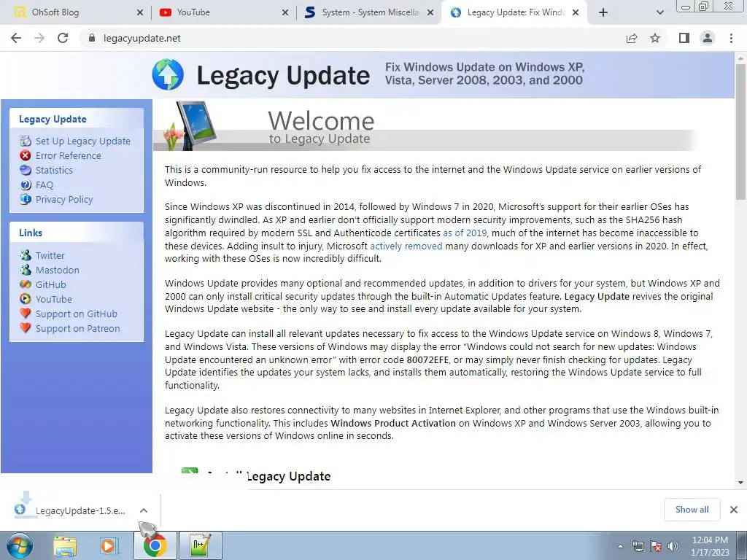Open Support on Patreon link
Image resolution: width=747 pixels, height=560 pixels.
[77, 328]
